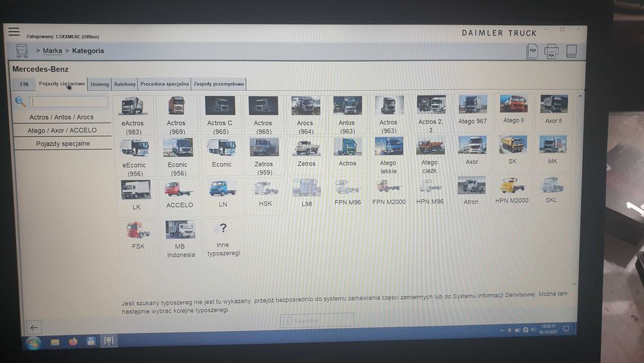Image resolution: width=644 pixels, height=363 pixels.
Task: Open the notification center icon
Action: 566,328
